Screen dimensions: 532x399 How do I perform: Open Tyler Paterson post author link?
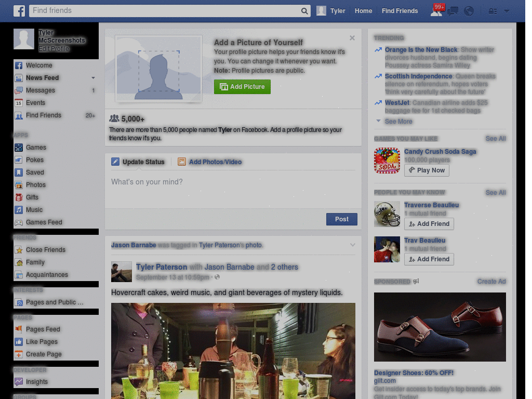click(x=162, y=267)
